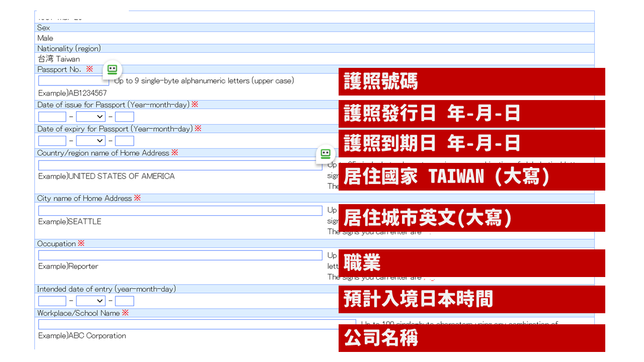644x362 pixels.
Task: Click the 'Passport No.' label
Action: tap(59, 69)
